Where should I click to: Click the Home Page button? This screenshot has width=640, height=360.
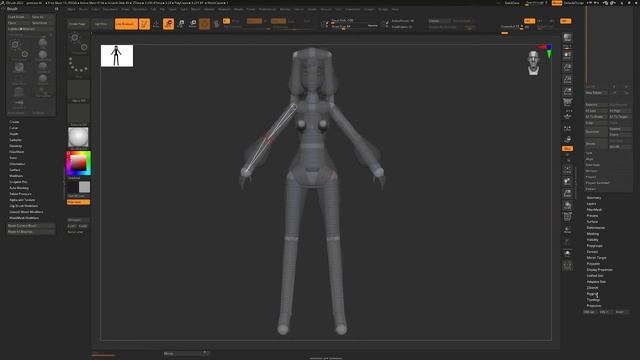[x=78, y=24]
